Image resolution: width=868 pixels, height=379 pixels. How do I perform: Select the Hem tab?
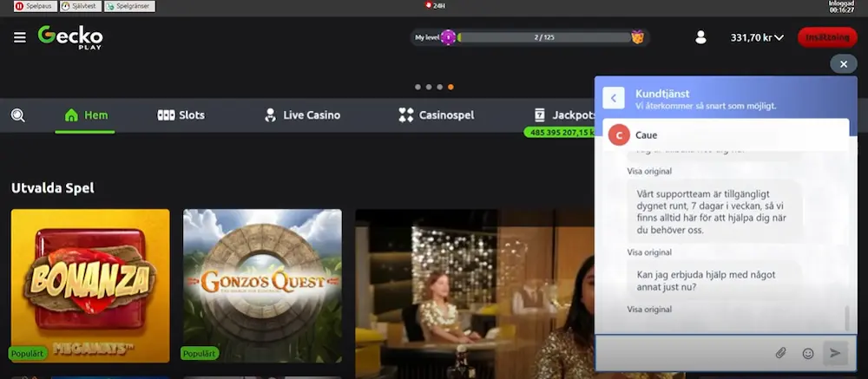click(x=85, y=115)
